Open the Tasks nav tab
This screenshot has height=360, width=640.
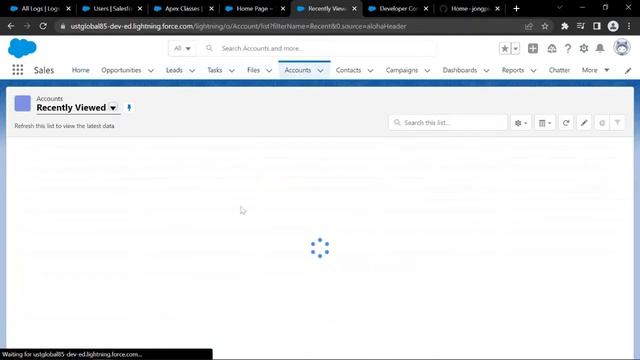(x=215, y=70)
